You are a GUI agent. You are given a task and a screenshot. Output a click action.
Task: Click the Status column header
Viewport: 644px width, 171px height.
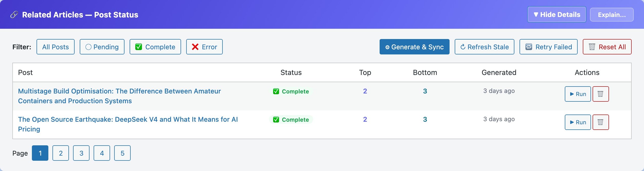(291, 72)
